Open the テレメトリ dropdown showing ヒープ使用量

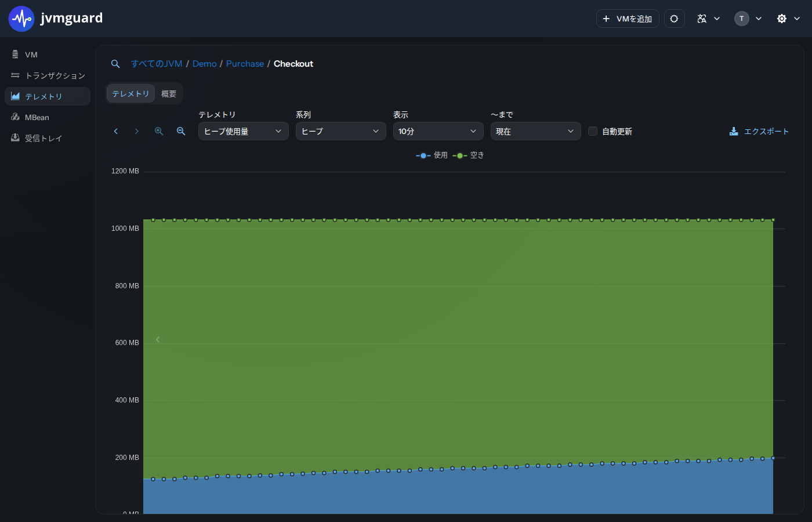coord(244,131)
